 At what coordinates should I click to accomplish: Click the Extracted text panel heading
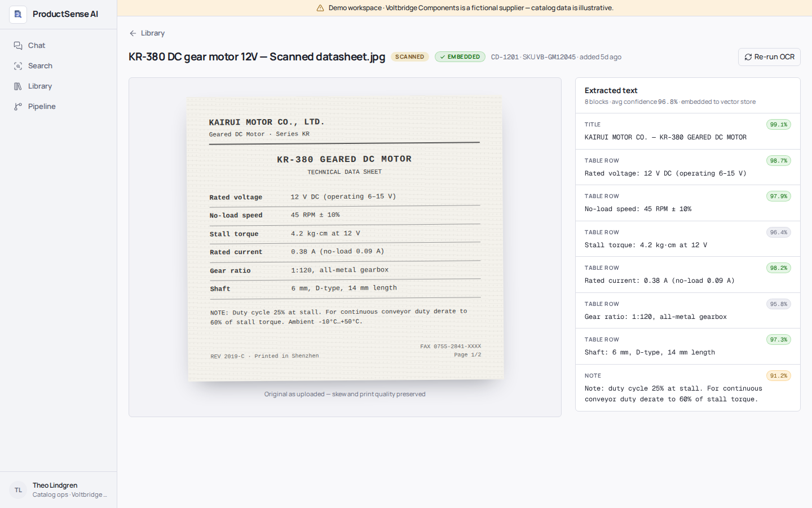[x=611, y=90]
